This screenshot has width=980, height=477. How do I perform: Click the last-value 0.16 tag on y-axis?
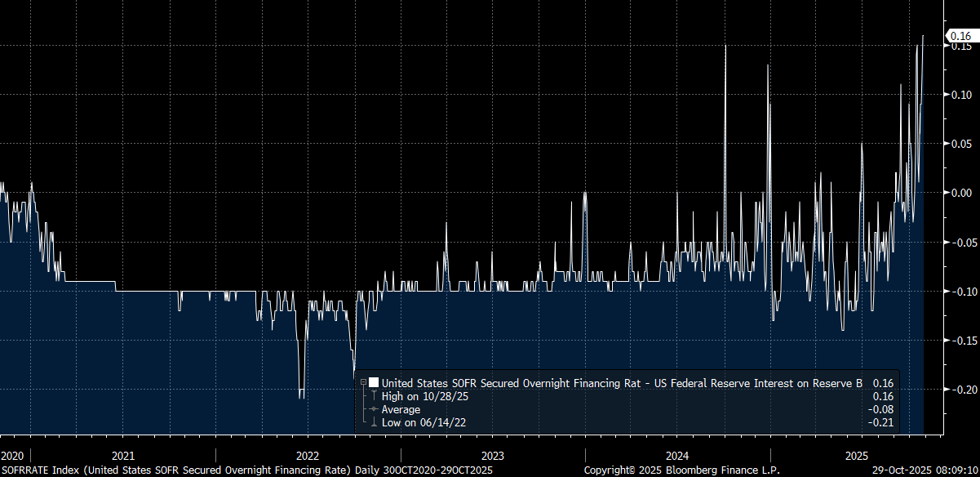pyautogui.click(x=960, y=35)
